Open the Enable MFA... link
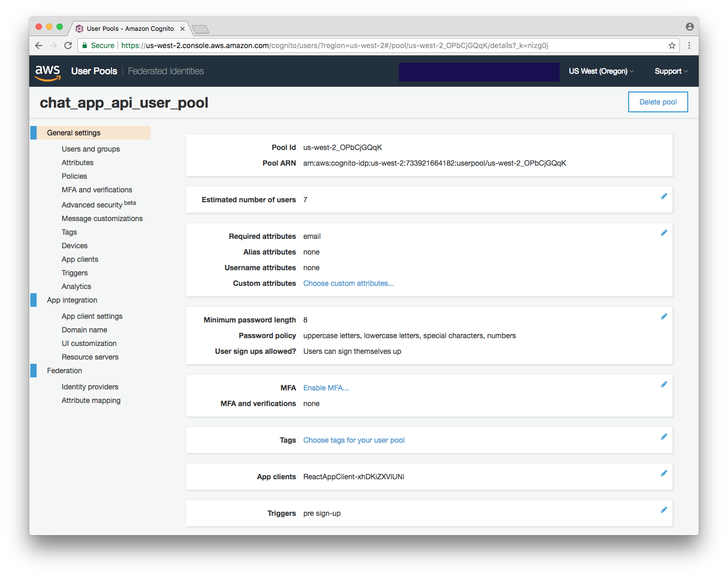 pyautogui.click(x=326, y=388)
